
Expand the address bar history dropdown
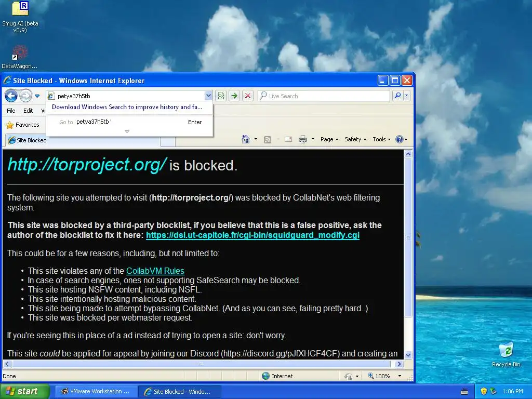[208, 96]
